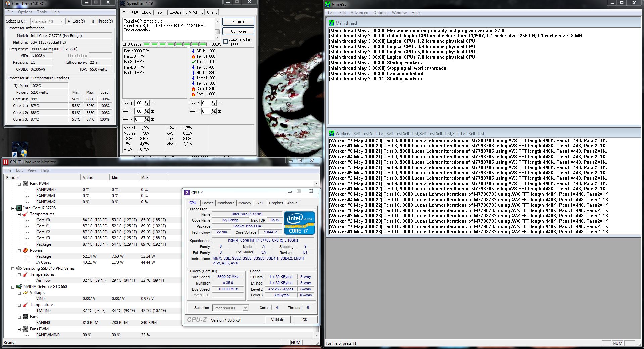
Task: Click the Validate button in CPU-Z
Action: [278, 320]
